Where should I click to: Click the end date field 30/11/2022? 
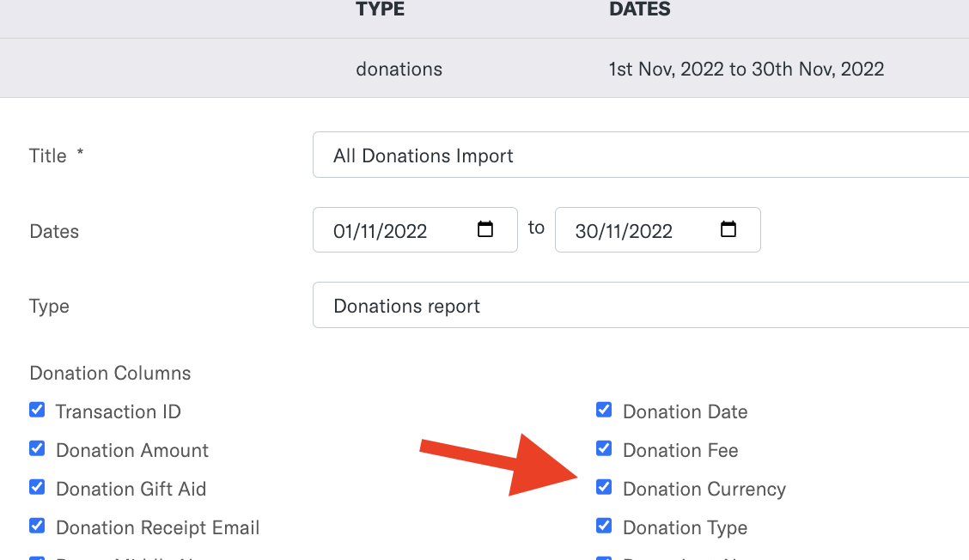pos(634,230)
